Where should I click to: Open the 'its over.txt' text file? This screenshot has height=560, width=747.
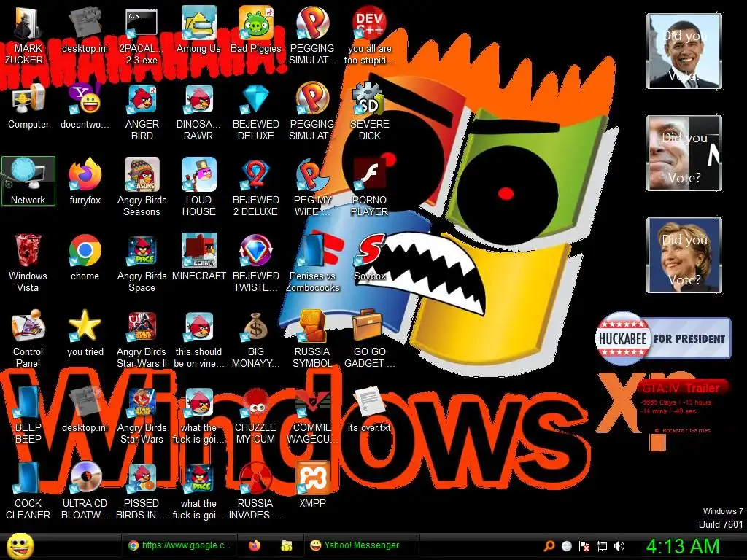pyautogui.click(x=370, y=410)
